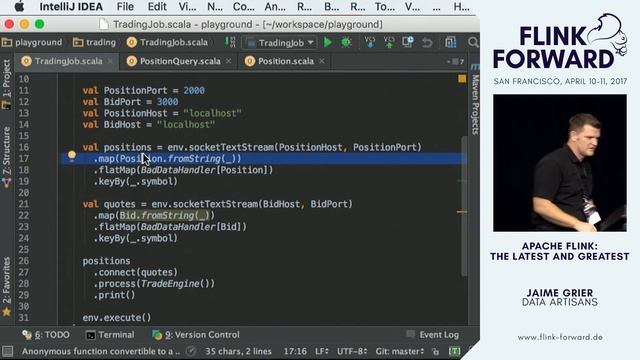The width and height of the screenshot is (640, 360).
Task: Click the 17:16 caret position indicator
Action: (295, 351)
